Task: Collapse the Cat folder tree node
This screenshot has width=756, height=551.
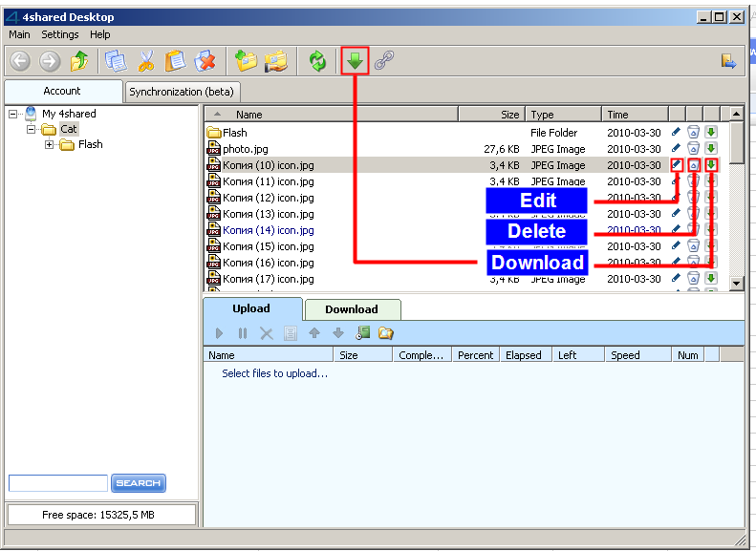Action: click(x=32, y=129)
